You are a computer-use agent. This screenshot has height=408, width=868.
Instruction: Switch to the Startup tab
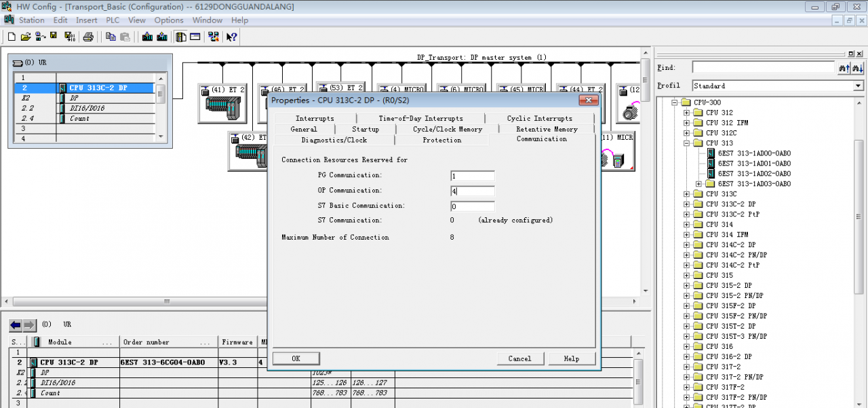click(366, 129)
